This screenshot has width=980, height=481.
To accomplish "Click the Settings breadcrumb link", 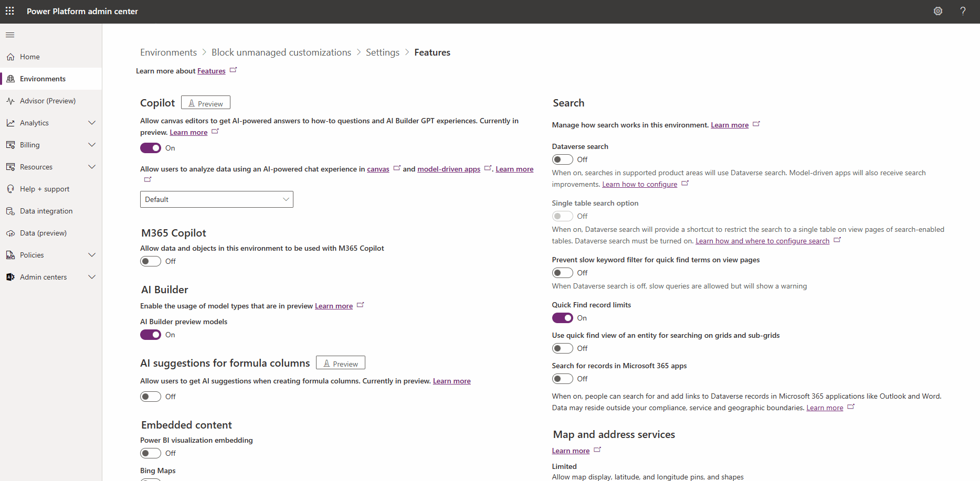I will click(382, 52).
